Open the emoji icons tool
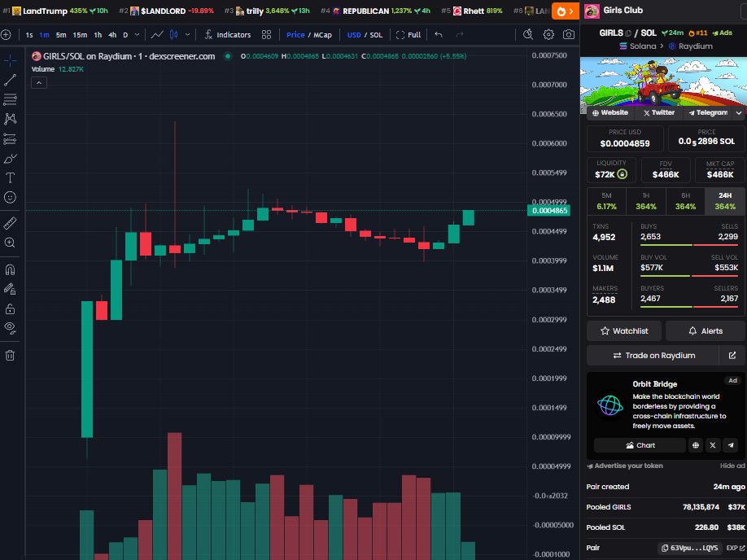Viewport: 747px width, 560px height. tap(10, 197)
